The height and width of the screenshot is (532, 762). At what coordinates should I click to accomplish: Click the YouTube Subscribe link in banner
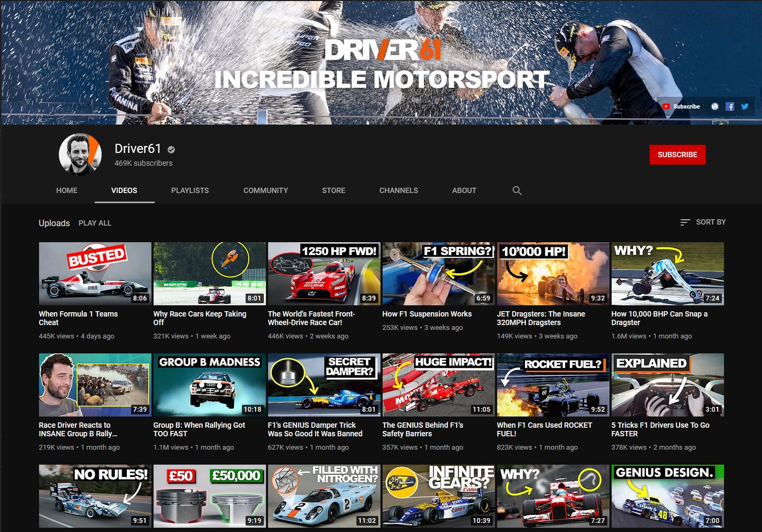[681, 106]
